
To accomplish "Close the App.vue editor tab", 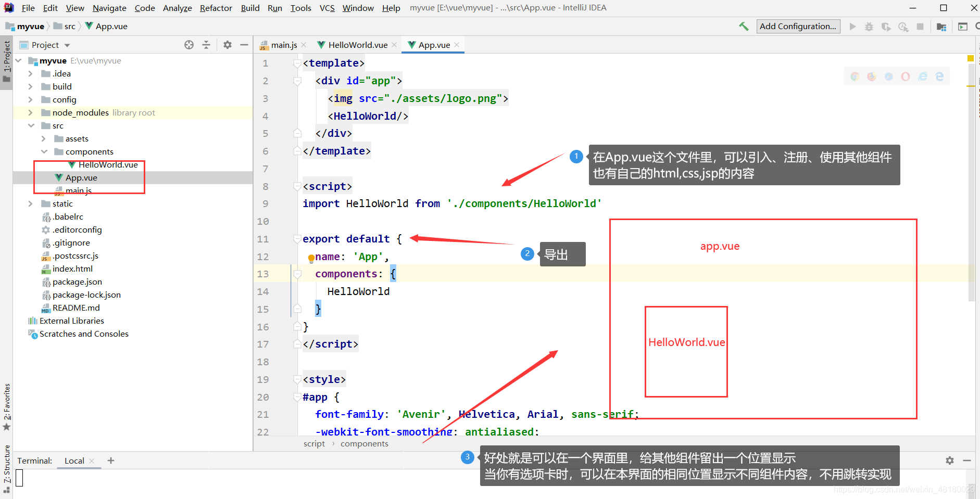I will [457, 45].
